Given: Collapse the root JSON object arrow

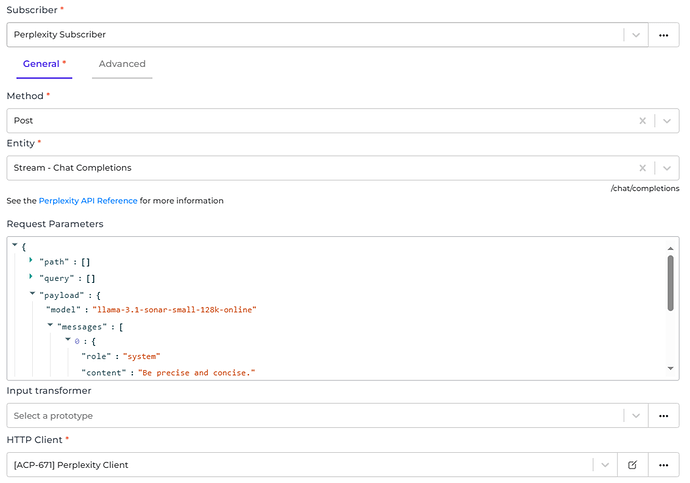Looking at the screenshot, I should [15, 245].
